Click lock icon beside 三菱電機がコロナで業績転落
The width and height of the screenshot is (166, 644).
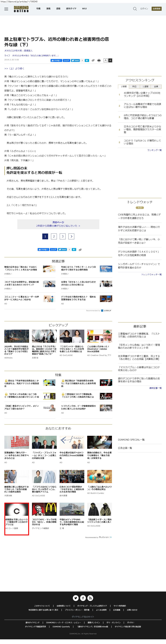click(x=63, y=394)
